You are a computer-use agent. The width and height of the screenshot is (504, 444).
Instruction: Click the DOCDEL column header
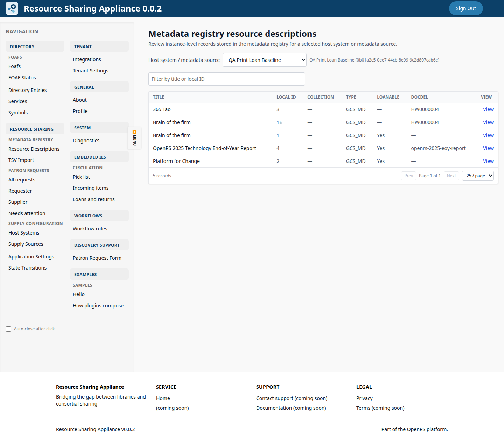[419, 97]
